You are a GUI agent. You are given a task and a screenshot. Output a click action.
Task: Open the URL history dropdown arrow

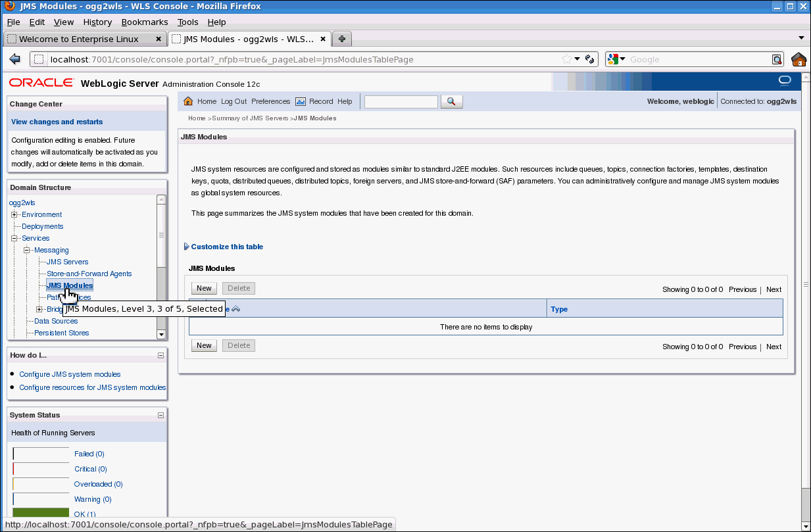578,59
